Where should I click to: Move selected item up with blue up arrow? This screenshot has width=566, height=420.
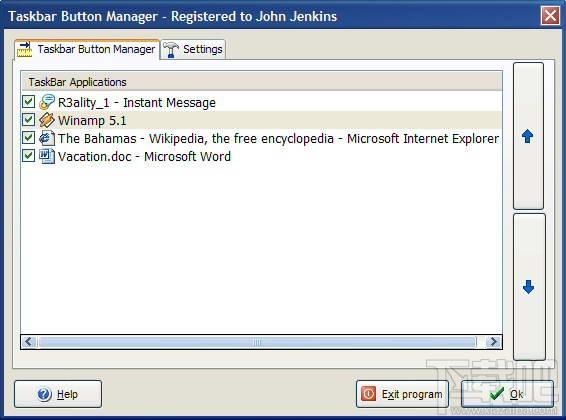pos(528,136)
